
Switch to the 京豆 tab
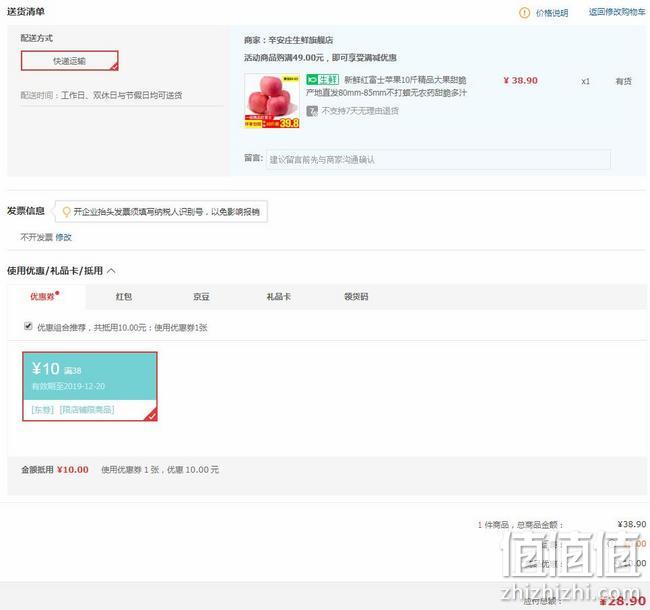click(201, 297)
